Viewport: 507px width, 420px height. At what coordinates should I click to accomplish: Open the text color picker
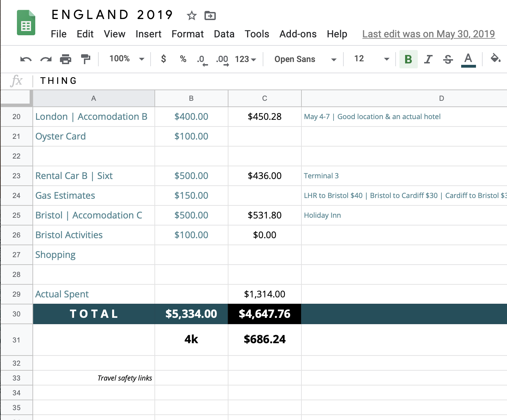coord(468,59)
